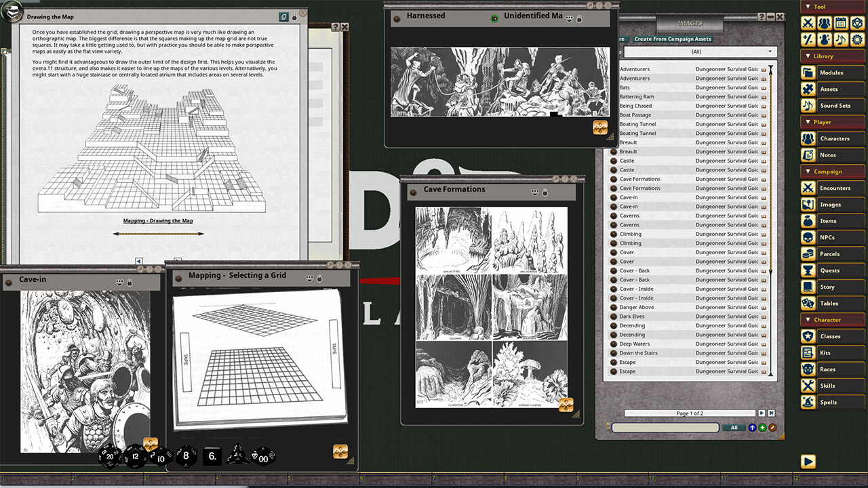
Task: Collapse the Library sidebar section
Action: (807, 56)
